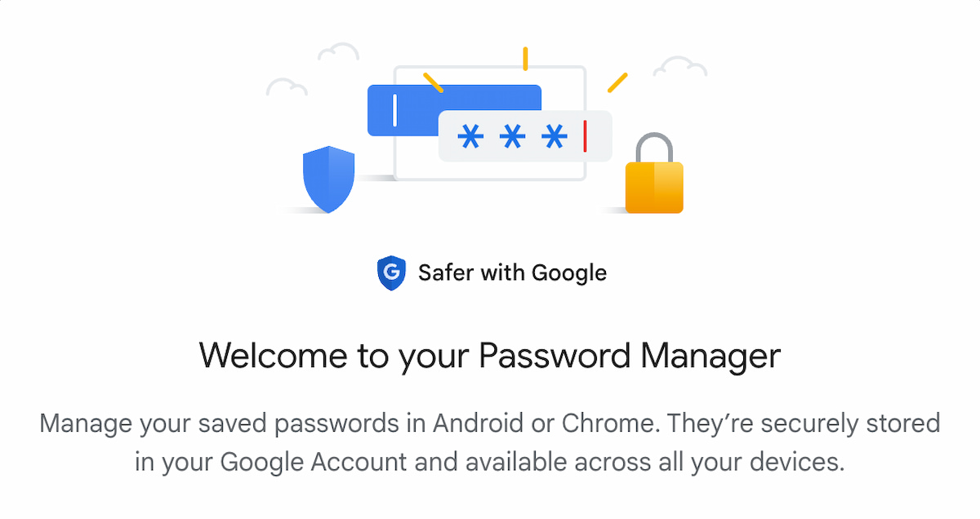Viewport: 980px width, 519px height.
Task: Click the third blue asterisk
Action: [x=555, y=136]
